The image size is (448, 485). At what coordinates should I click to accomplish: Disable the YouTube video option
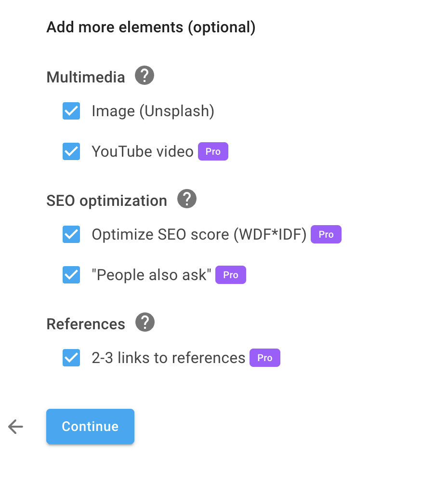(x=71, y=151)
